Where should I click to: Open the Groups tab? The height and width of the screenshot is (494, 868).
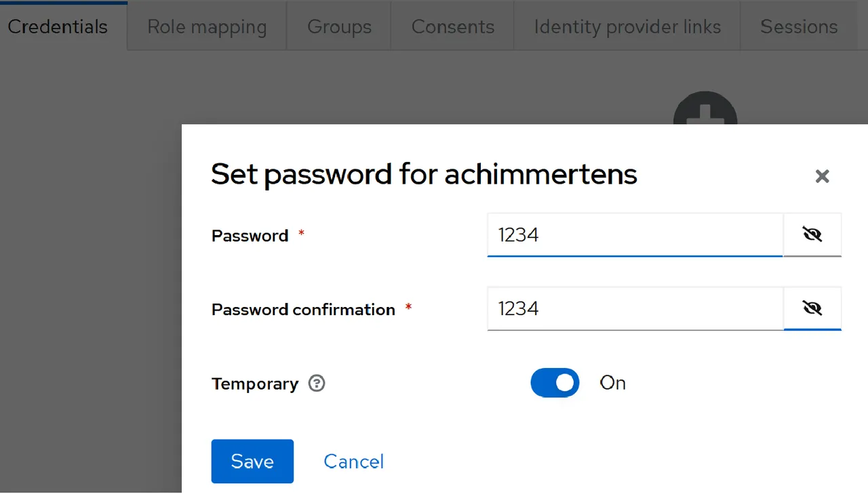(x=339, y=26)
